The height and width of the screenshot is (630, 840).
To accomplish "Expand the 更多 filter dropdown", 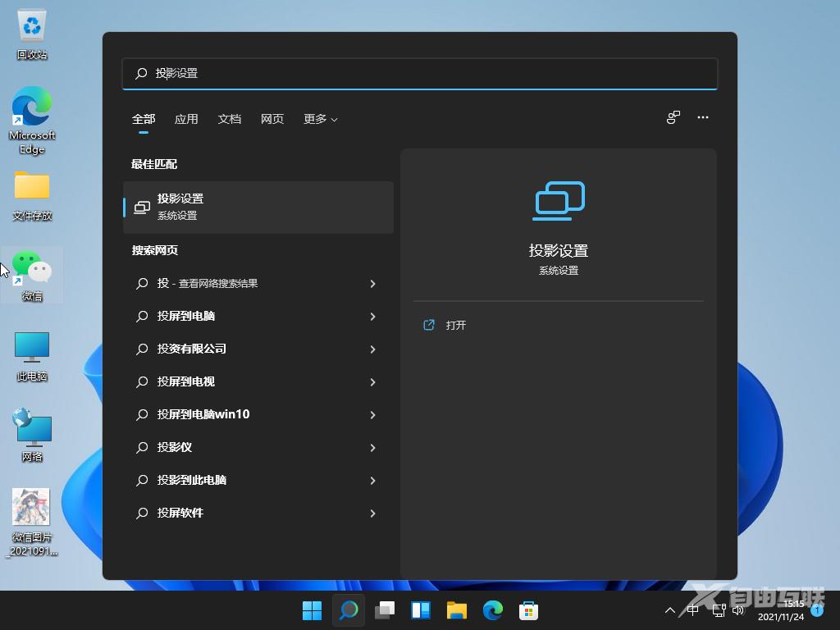I will tap(320, 119).
